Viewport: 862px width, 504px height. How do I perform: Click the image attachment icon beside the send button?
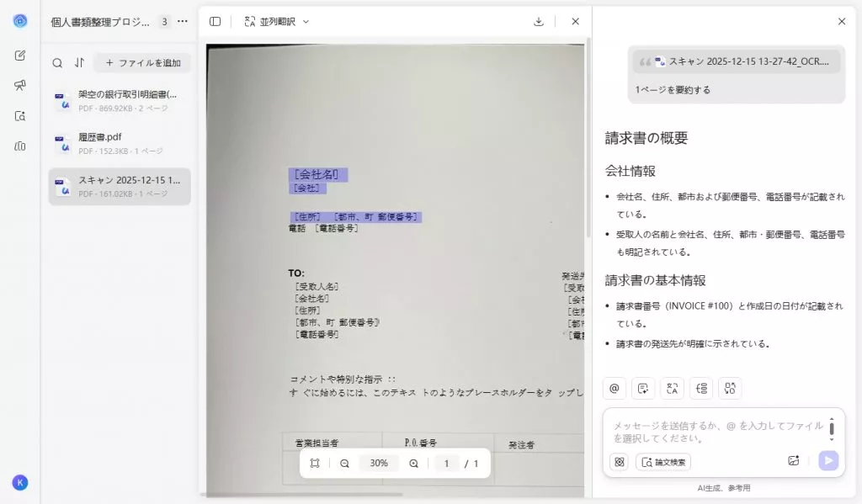pyautogui.click(x=792, y=460)
